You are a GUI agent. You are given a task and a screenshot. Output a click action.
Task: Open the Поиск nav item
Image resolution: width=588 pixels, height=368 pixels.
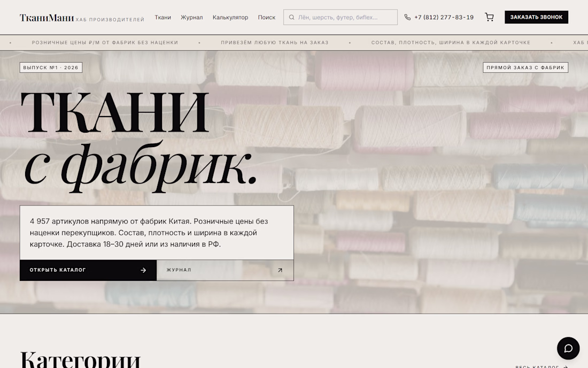point(267,17)
